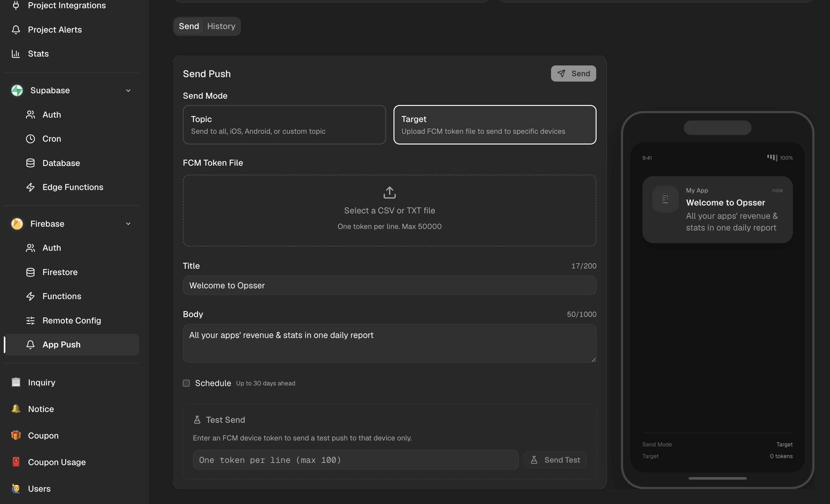This screenshot has width=830, height=504.
Task: Open the Inquiry link
Action: (71, 382)
